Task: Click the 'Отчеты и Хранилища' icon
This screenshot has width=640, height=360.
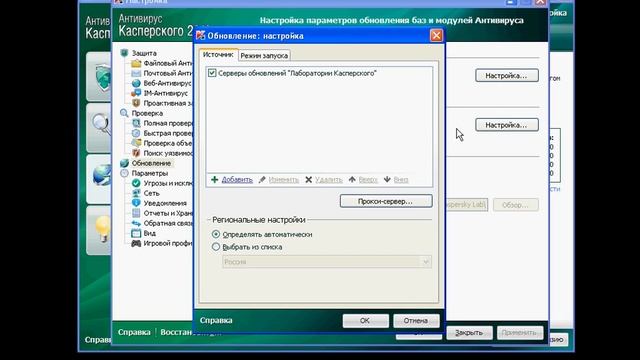Action: (x=136, y=213)
